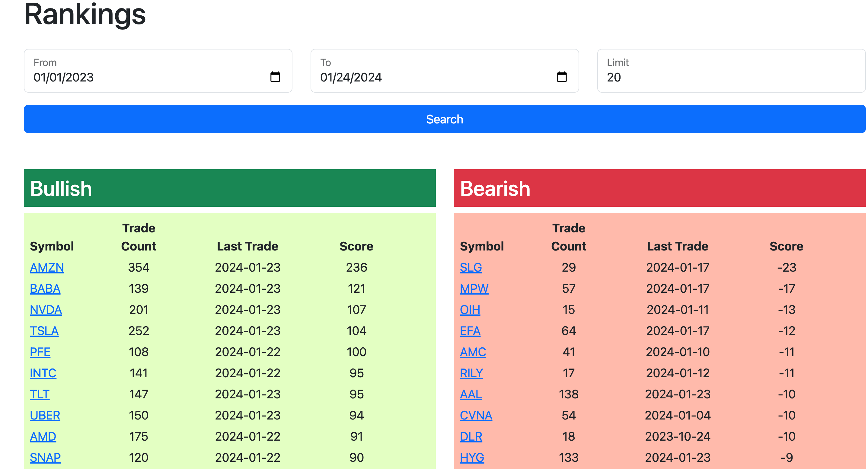Click the Bullish table Score header

click(x=356, y=246)
